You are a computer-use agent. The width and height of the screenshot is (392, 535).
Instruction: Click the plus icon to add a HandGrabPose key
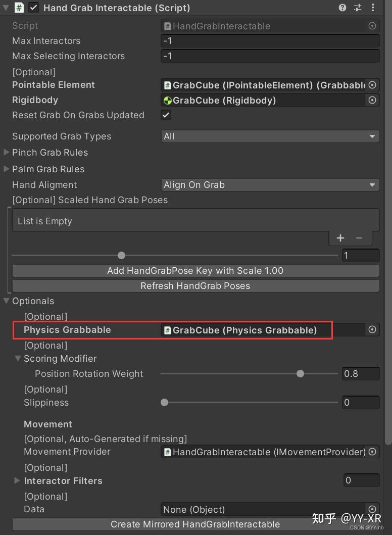tap(340, 237)
